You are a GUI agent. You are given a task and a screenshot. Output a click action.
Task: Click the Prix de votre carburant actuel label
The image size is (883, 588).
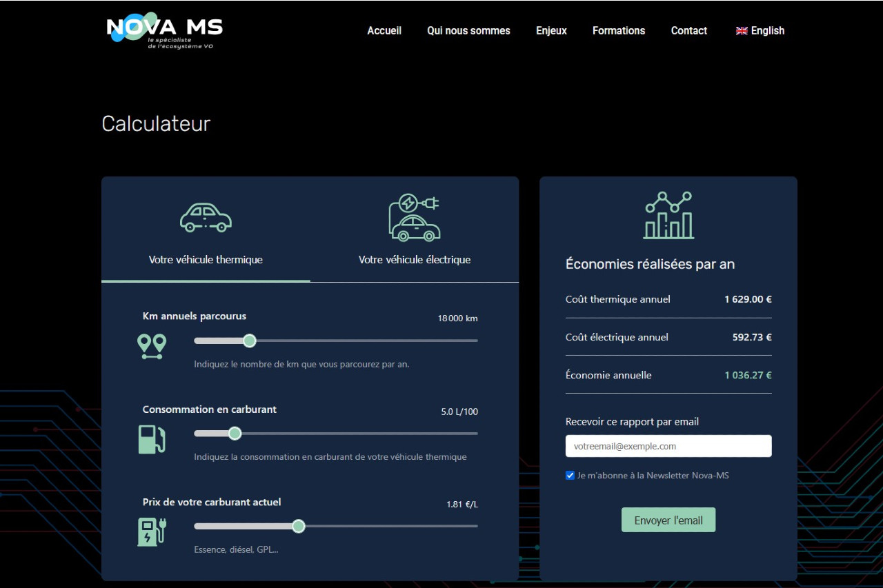pos(212,502)
